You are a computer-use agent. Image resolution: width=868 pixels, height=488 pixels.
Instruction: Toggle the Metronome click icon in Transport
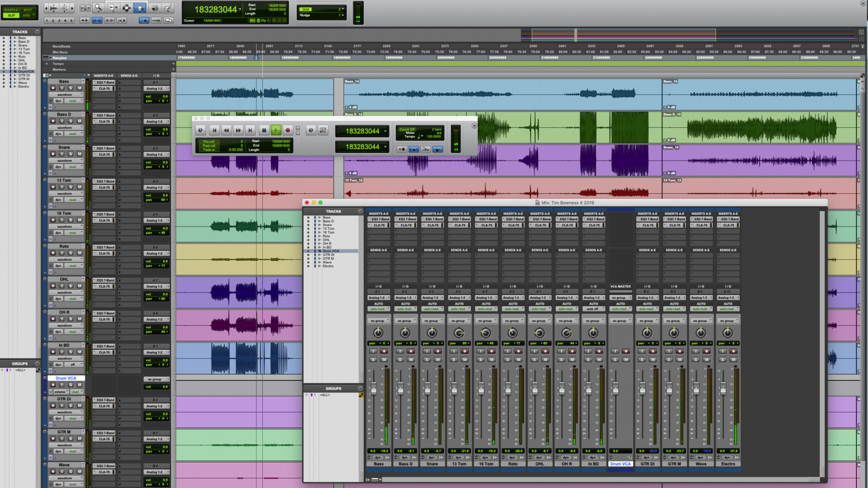coord(414,149)
